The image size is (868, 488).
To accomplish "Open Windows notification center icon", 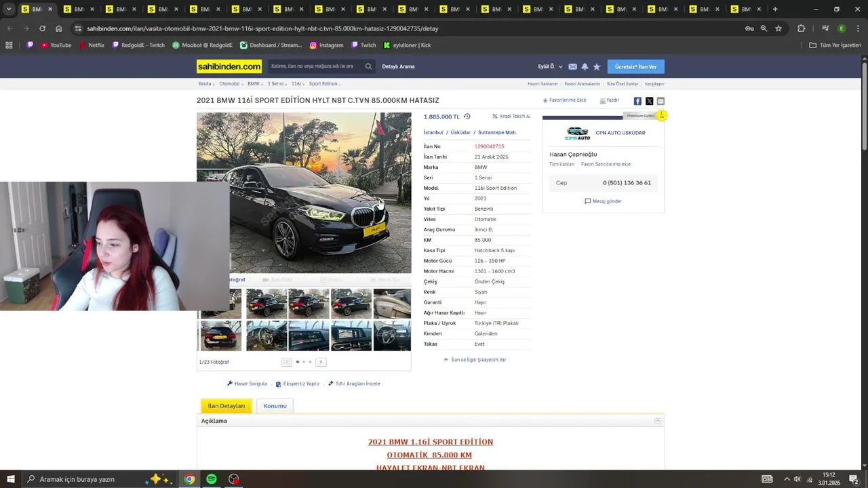I will [x=854, y=479].
